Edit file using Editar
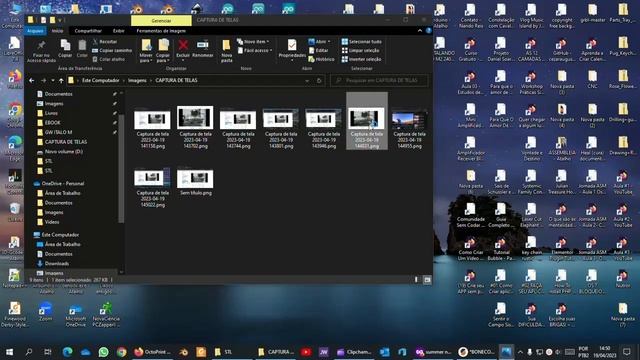This screenshot has width=640, height=360. [x=318, y=51]
